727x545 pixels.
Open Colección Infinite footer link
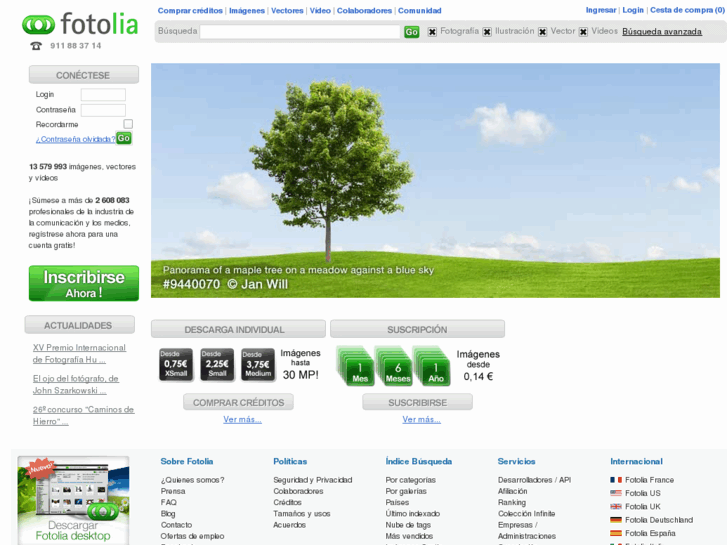tap(526, 513)
